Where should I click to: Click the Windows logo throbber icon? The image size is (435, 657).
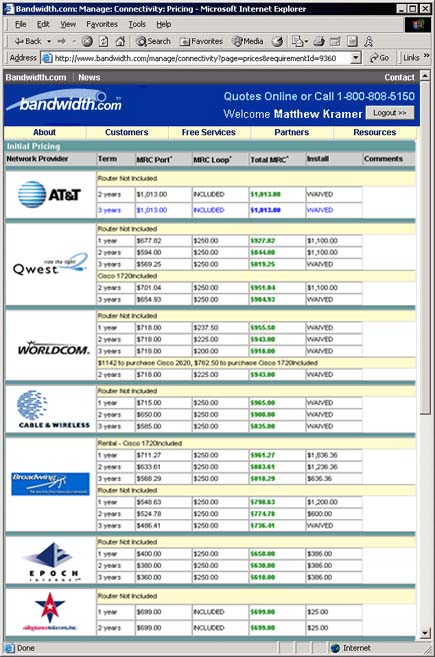point(418,24)
